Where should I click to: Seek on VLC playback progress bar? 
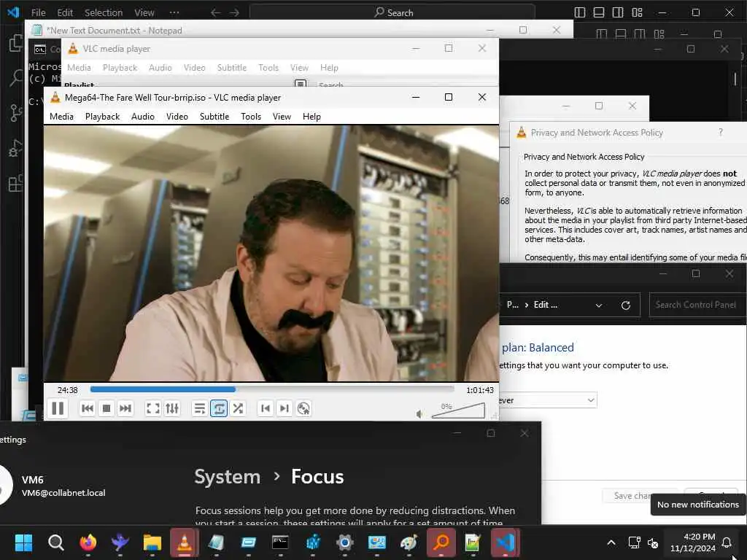click(x=272, y=389)
